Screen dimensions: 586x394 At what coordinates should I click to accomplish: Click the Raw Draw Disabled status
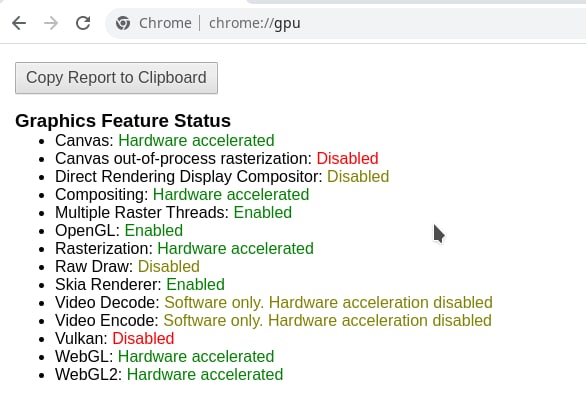[x=169, y=267]
